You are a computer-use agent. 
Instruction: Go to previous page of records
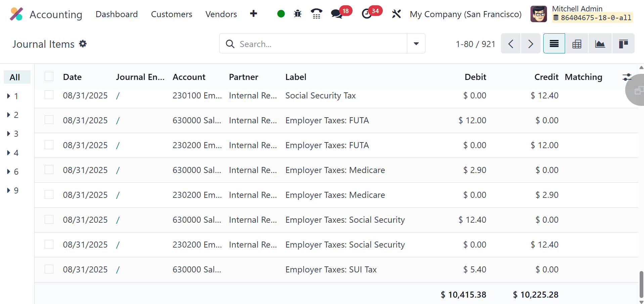(x=511, y=44)
